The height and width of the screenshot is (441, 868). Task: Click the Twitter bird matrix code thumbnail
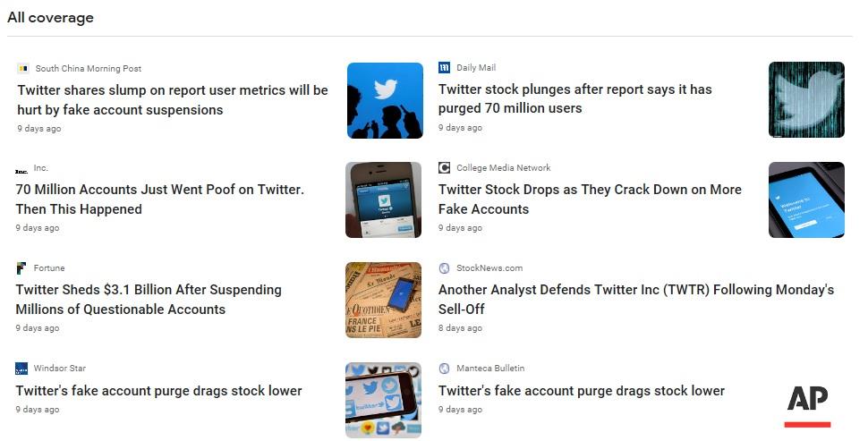point(806,99)
